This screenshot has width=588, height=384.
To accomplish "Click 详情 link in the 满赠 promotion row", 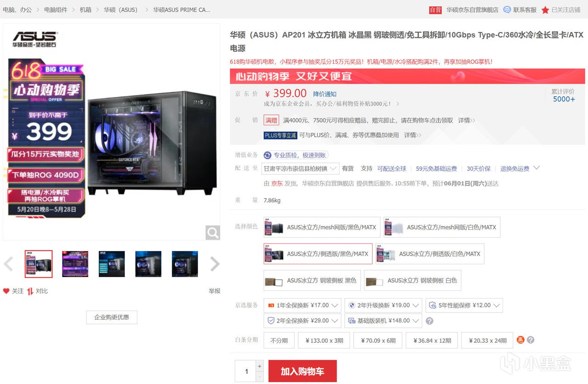I will [466, 120].
